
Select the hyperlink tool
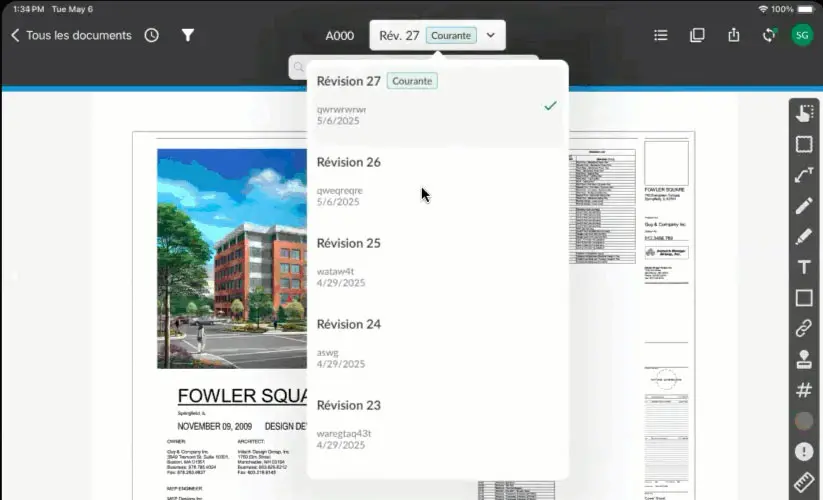tap(804, 328)
